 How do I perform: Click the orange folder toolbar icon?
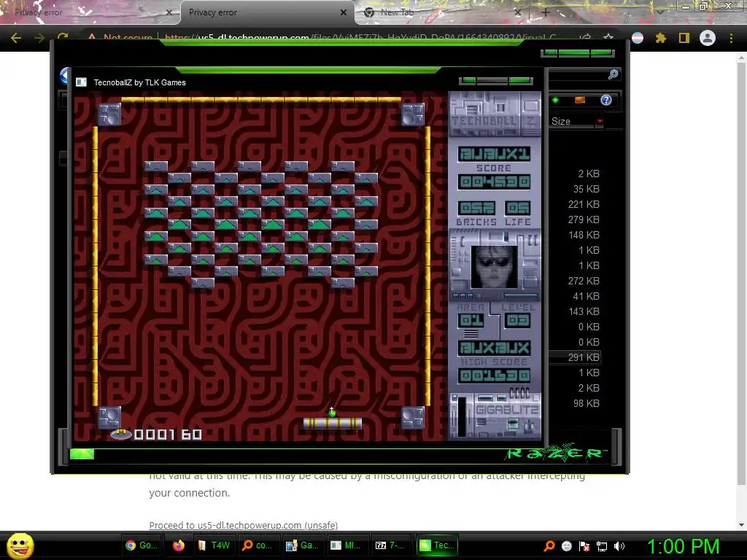(x=580, y=100)
